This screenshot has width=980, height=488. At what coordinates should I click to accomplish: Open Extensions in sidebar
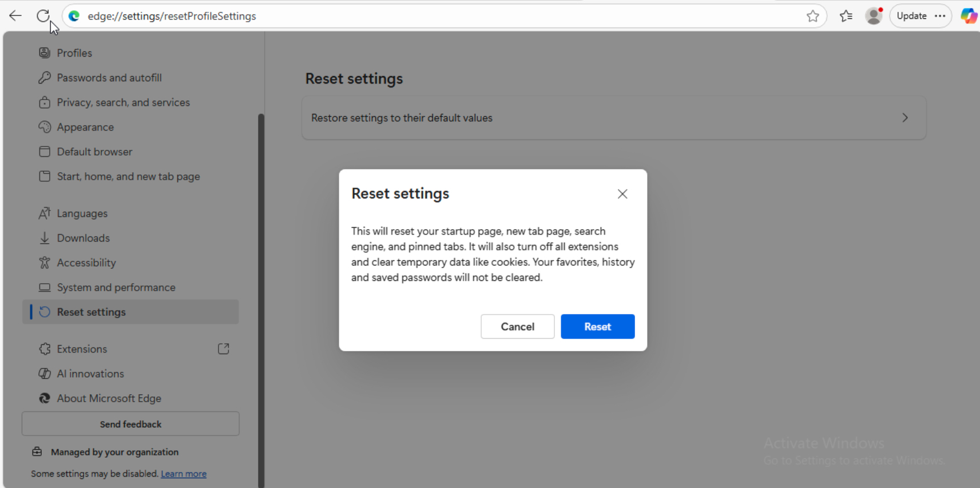[x=130, y=349]
